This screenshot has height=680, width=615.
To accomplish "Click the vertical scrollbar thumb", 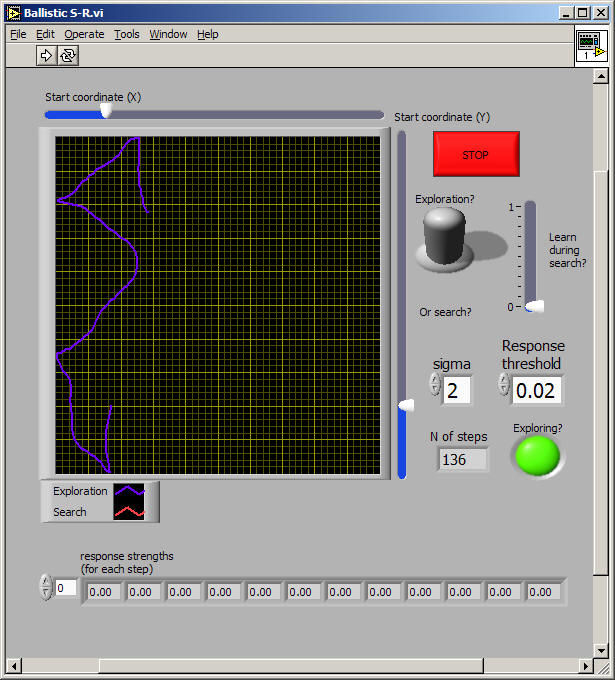I will (601, 373).
